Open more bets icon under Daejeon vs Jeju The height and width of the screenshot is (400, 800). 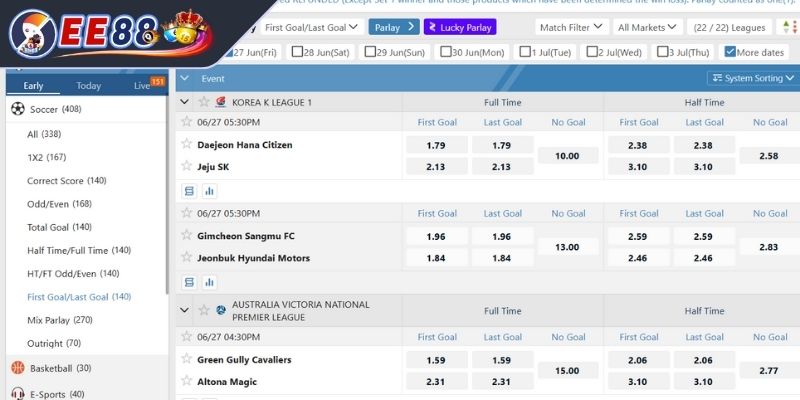coord(189,191)
